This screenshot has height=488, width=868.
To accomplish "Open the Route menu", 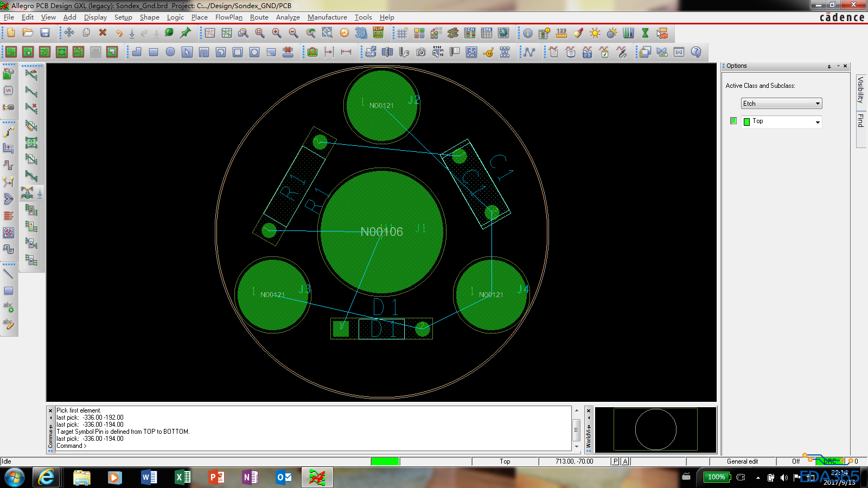I will click(259, 17).
